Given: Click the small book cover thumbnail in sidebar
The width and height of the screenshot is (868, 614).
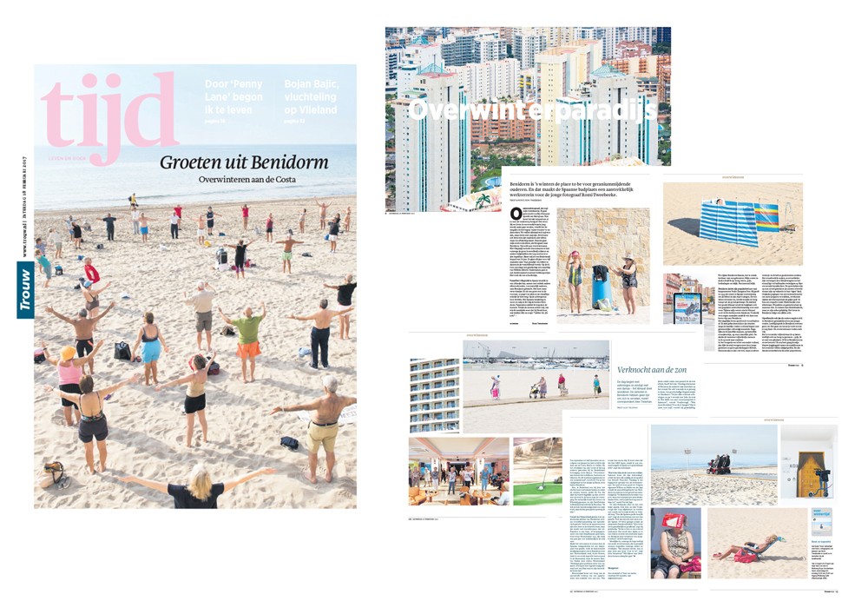Looking at the screenshot, I should (822, 522).
